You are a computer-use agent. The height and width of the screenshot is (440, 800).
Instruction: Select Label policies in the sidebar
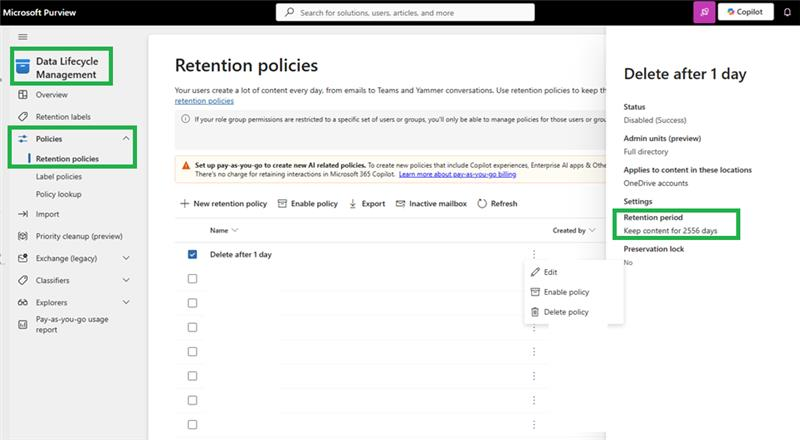(59, 177)
